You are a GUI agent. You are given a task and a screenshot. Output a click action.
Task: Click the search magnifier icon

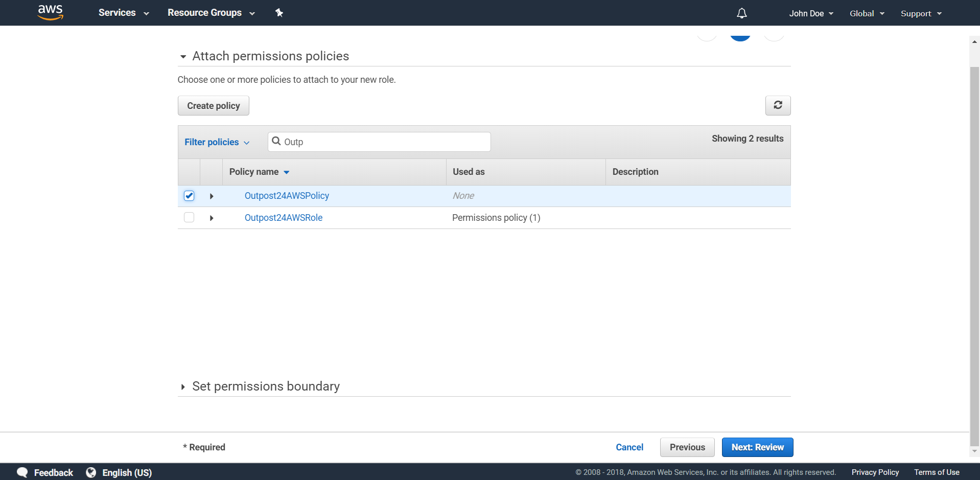point(276,142)
